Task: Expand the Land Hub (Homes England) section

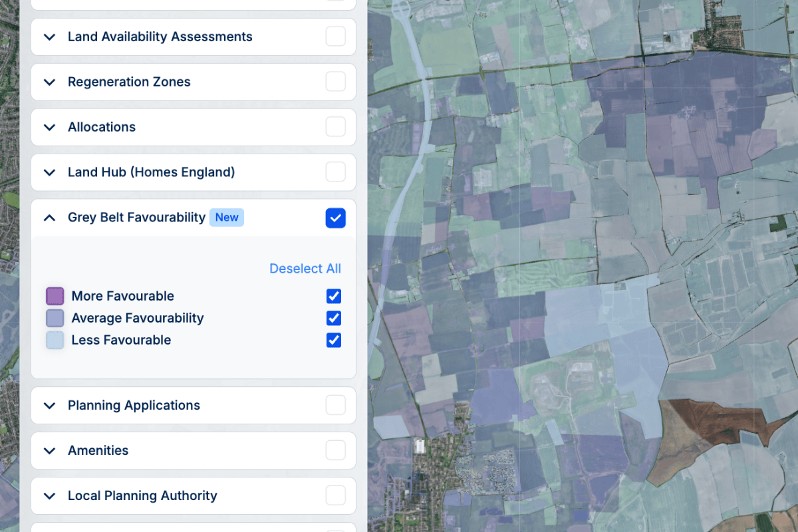Action: pyautogui.click(x=49, y=173)
